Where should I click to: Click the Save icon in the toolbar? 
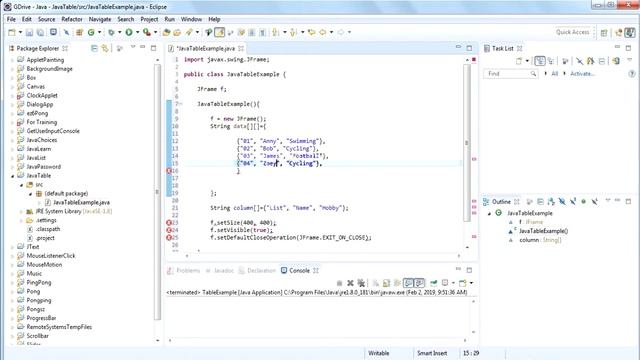29,32
